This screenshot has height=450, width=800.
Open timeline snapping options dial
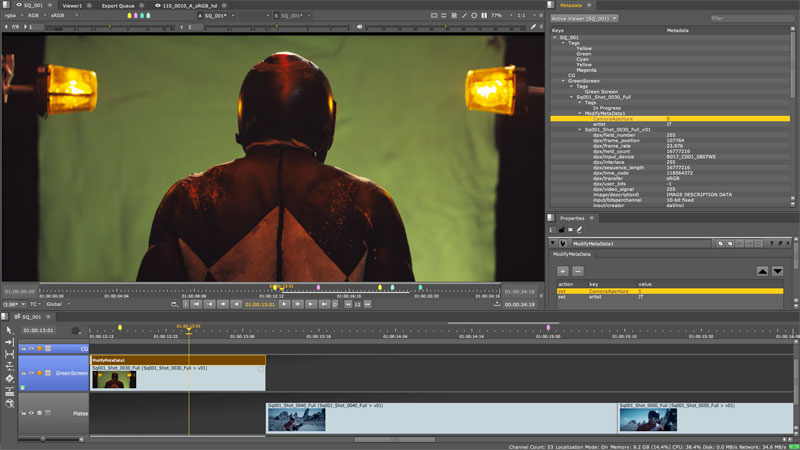(76, 331)
